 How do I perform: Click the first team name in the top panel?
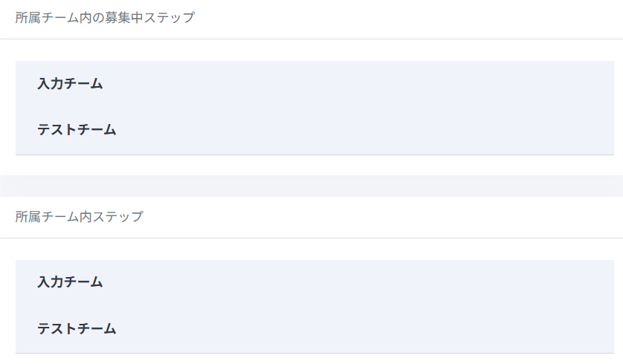pos(71,84)
